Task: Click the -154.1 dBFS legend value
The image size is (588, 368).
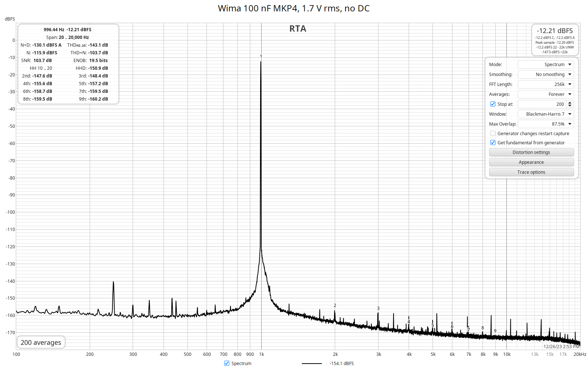Action: 342,363
